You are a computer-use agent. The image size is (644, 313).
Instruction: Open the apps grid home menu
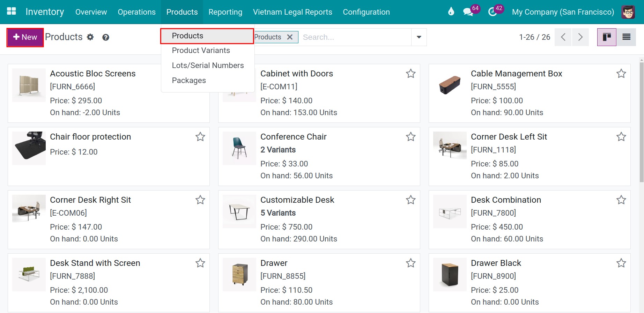(x=12, y=12)
